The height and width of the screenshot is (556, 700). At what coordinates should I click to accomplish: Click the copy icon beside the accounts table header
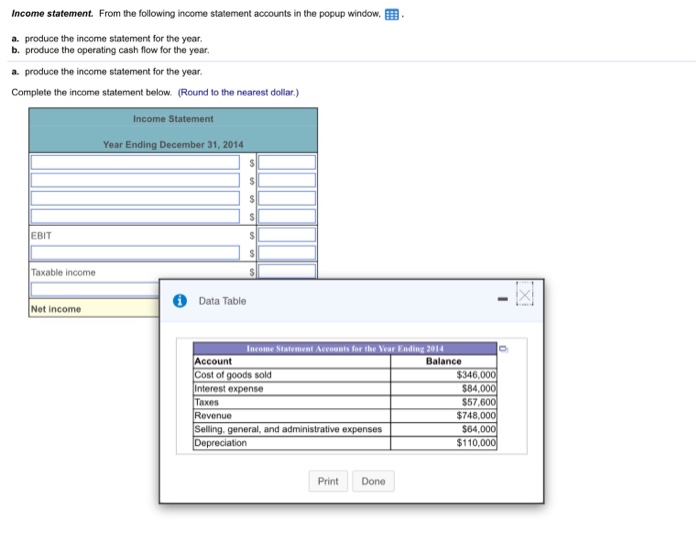click(503, 349)
